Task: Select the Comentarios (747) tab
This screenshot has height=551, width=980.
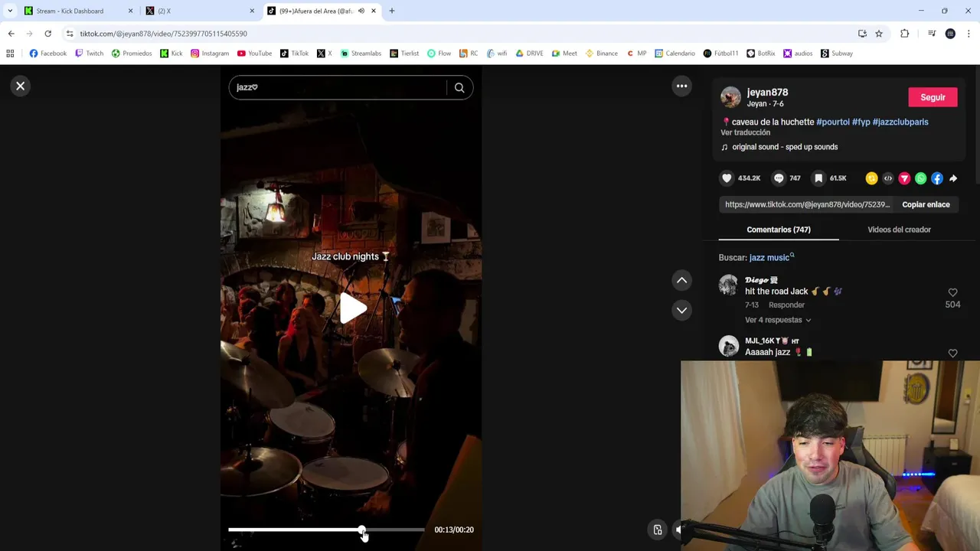Action: click(779, 230)
